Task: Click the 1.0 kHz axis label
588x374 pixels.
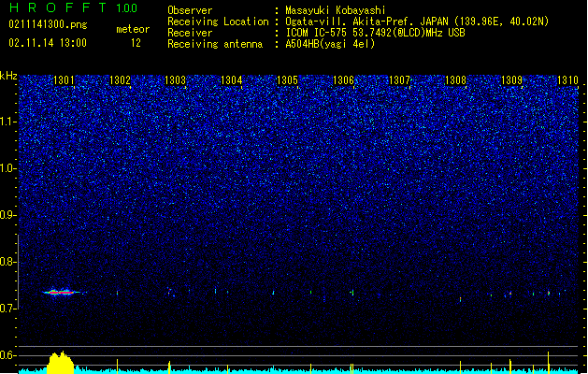Action: coord(7,168)
